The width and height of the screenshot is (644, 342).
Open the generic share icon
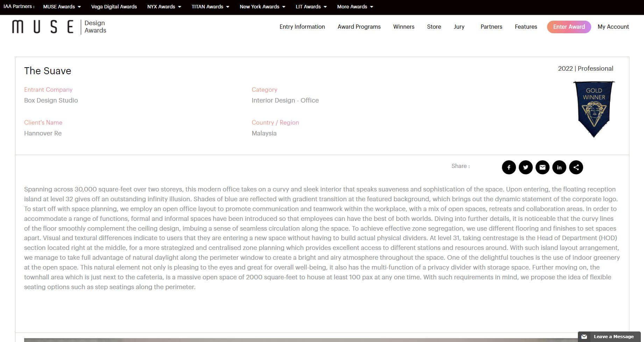576,167
